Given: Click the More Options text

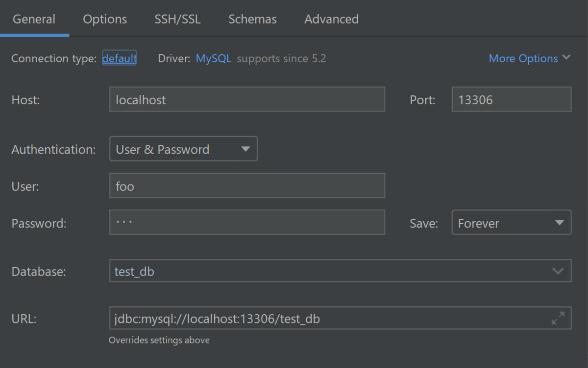Looking at the screenshot, I should tap(523, 59).
